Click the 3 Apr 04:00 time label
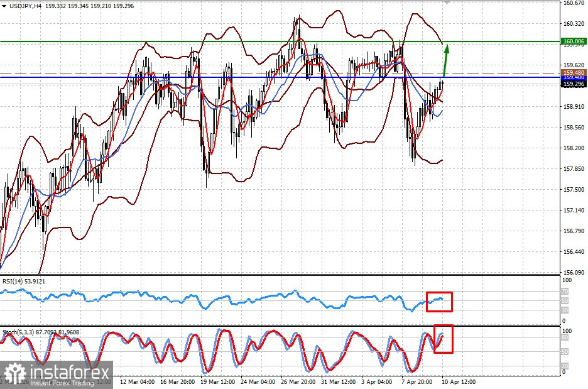Image resolution: width=588 pixels, height=389 pixels. [x=377, y=382]
